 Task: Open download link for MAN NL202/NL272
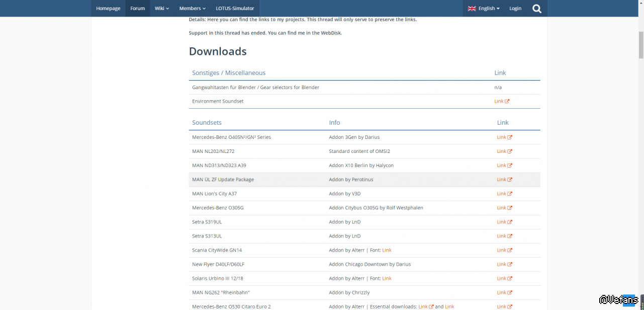tap(504, 151)
